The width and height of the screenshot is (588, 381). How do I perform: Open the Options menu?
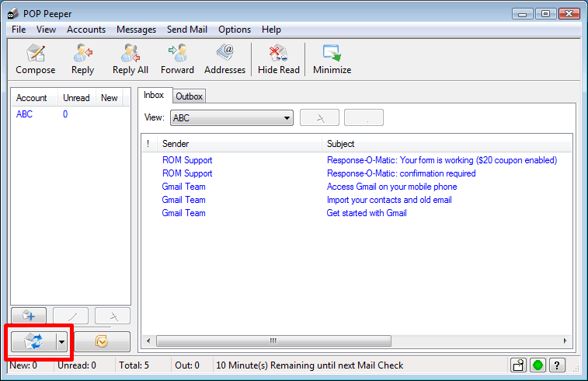coord(235,30)
